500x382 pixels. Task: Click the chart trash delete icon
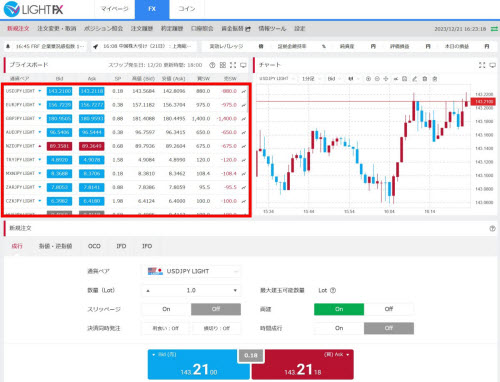pos(425,79)
